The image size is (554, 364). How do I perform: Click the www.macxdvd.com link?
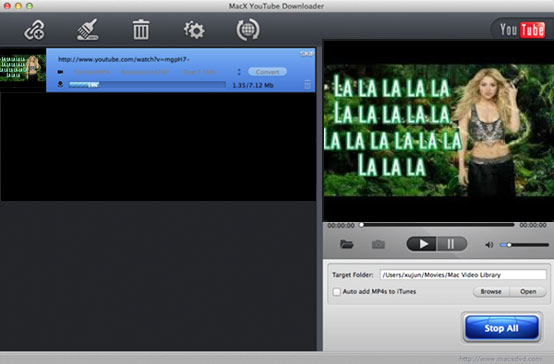click(x=500, y=359)
